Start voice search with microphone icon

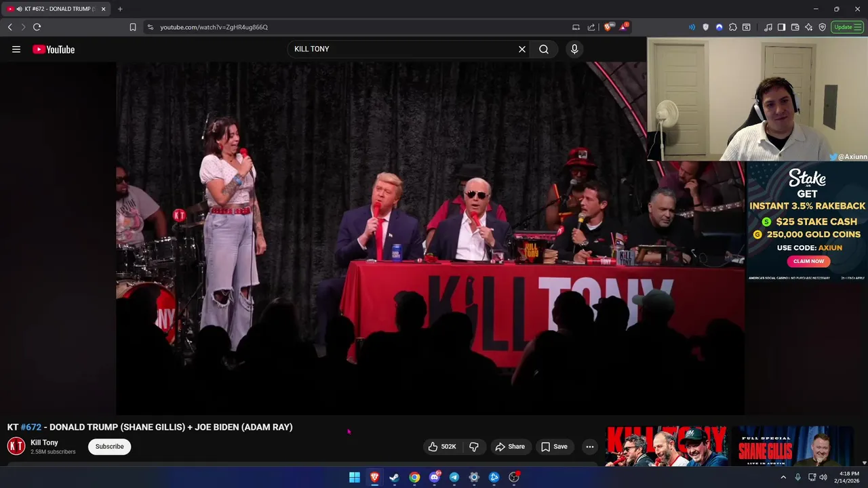click(574, 49)
